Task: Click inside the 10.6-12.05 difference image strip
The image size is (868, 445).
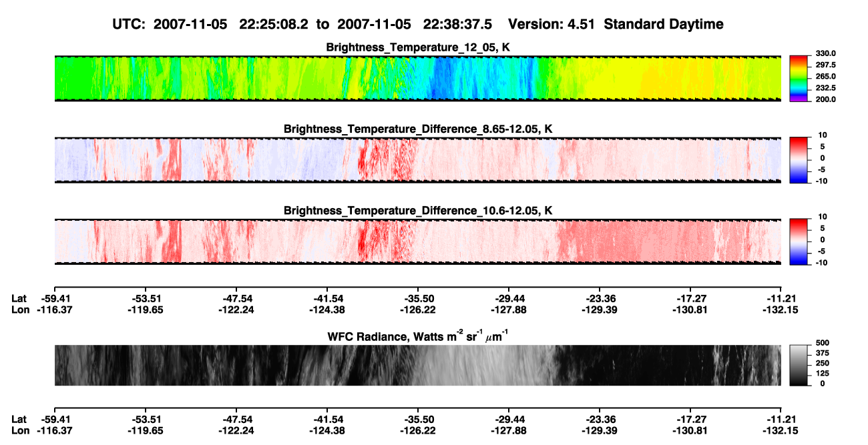Action: click(x=417, y=242)
